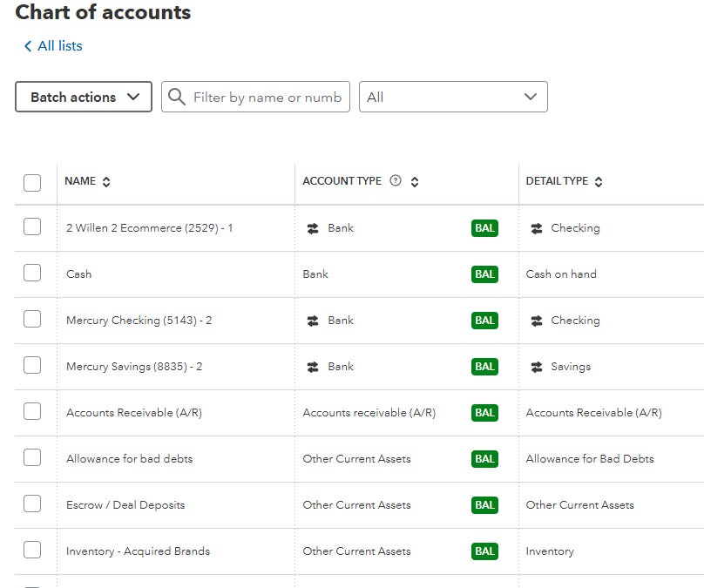
Task: Click the Filter by name or number field
Action: tap(266, 97)
